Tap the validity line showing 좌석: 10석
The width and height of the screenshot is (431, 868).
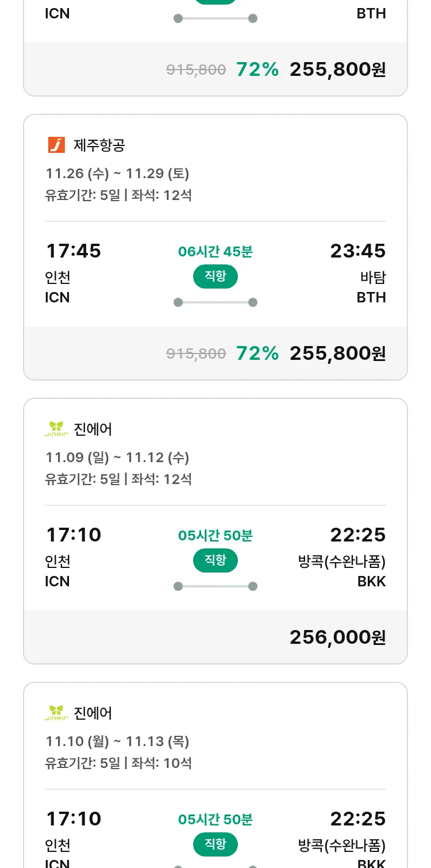tap(118, 763)
